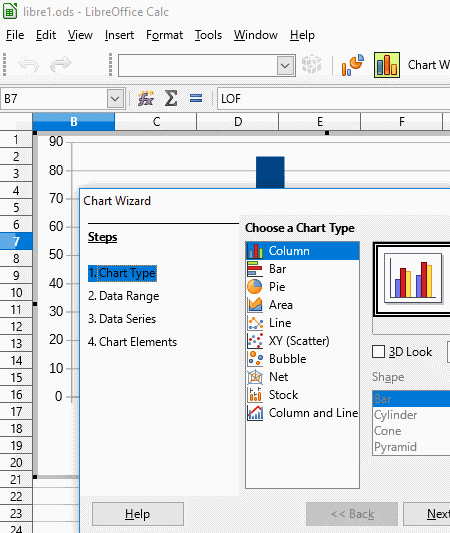Click the highlighted column chart toolbar icon
This screenshot has width=450, height=533.
point(387,65)
